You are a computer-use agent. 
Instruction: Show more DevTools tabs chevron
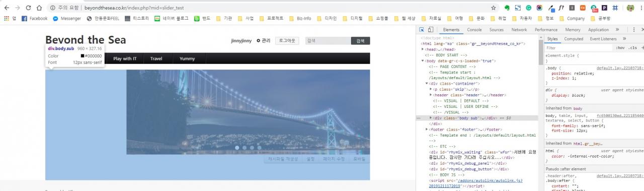(617, 30)
